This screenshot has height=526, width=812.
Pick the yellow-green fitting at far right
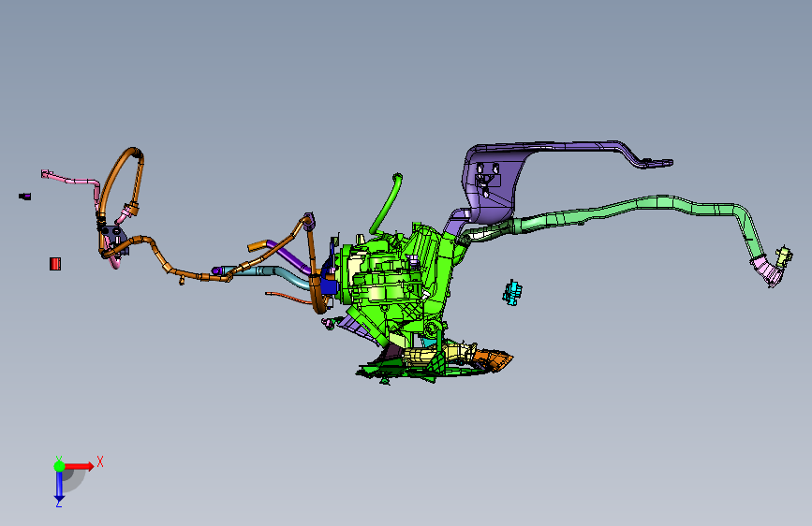point(784,256)
